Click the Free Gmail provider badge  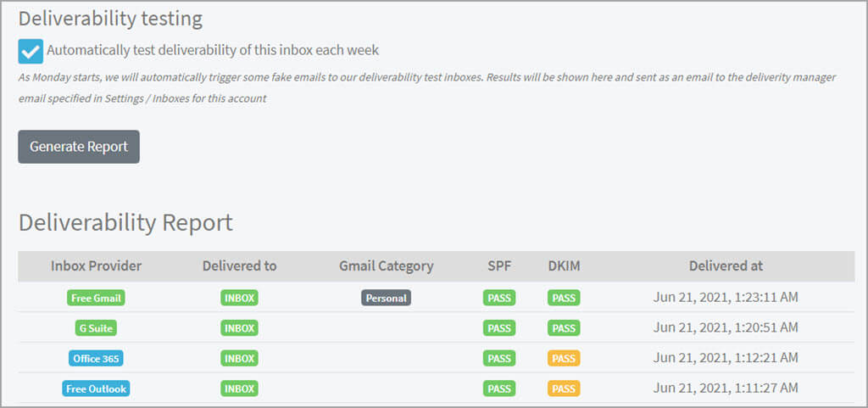click(x=96, y=298)
